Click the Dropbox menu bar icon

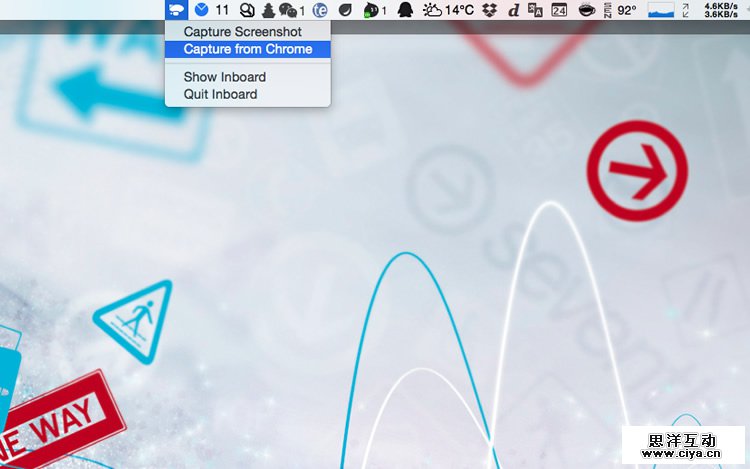click(489, 10)
